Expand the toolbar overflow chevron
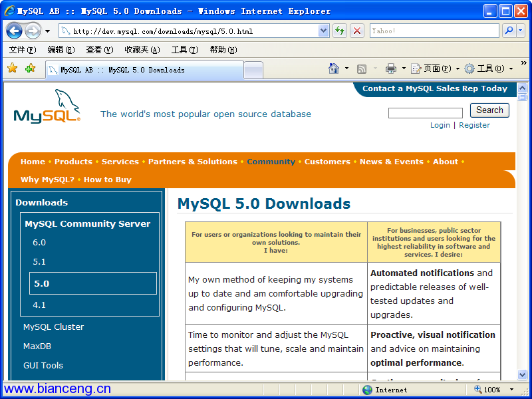This screenshot has height=399, width=532. pos(523,63)
